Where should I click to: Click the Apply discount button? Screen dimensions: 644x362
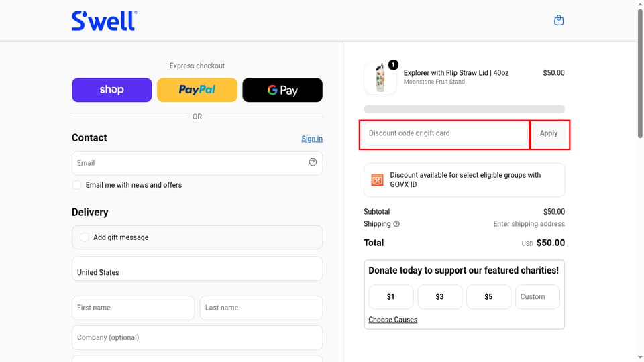click(x=548, y=133)
